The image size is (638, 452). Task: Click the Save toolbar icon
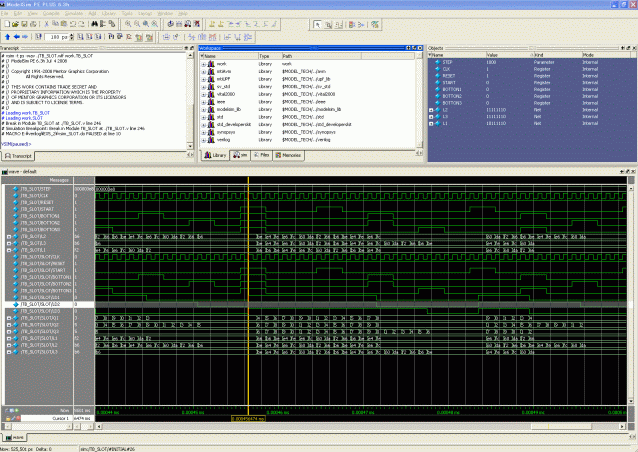click(x=24, y=24)
